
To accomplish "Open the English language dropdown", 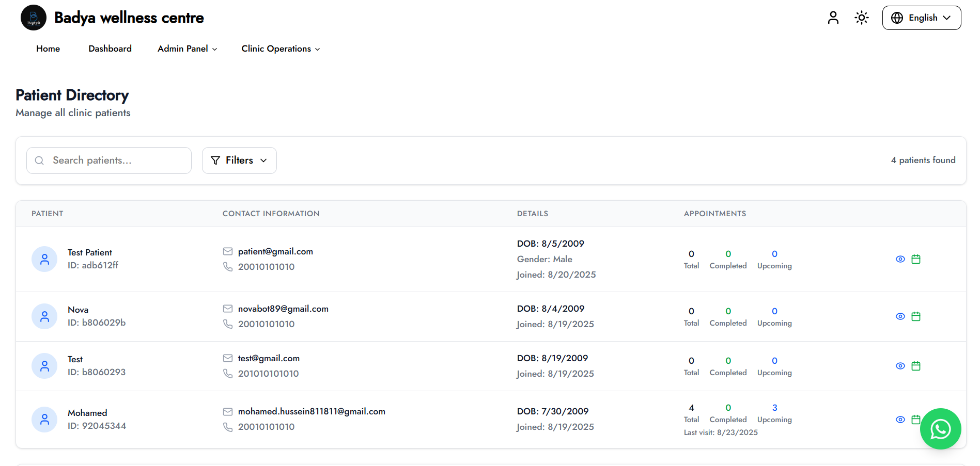I will point(922,18).
